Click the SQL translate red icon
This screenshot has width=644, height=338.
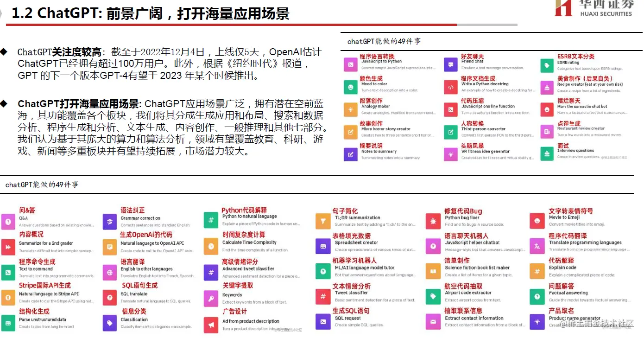point(110,297)
